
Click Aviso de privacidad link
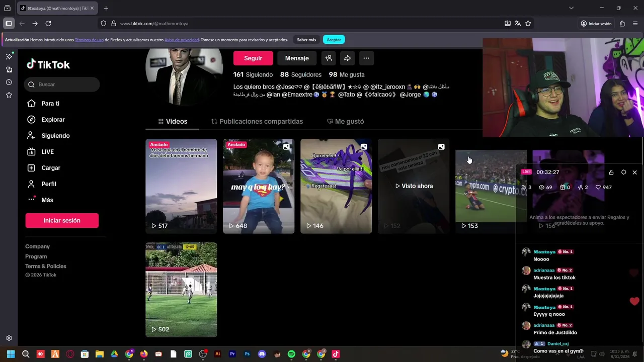click(182, 40)
